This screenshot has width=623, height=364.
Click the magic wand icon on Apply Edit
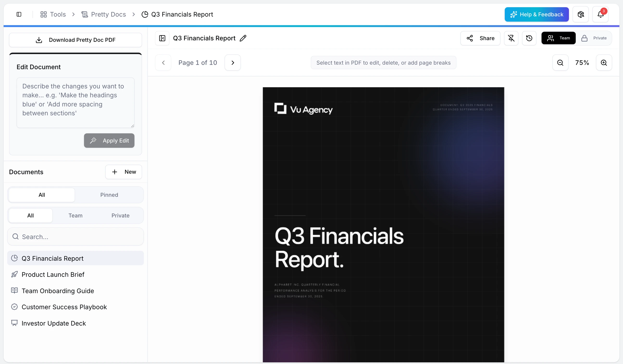point(93,140)
